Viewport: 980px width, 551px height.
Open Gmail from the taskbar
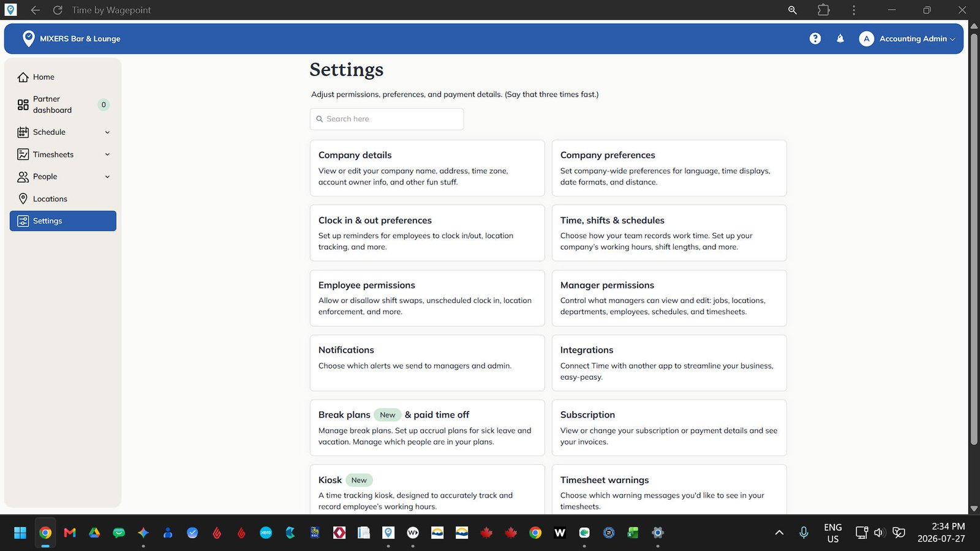(x=70, y=533)
